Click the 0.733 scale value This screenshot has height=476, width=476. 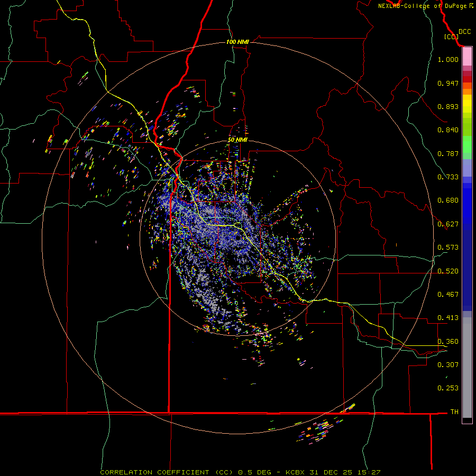point(448,177)
